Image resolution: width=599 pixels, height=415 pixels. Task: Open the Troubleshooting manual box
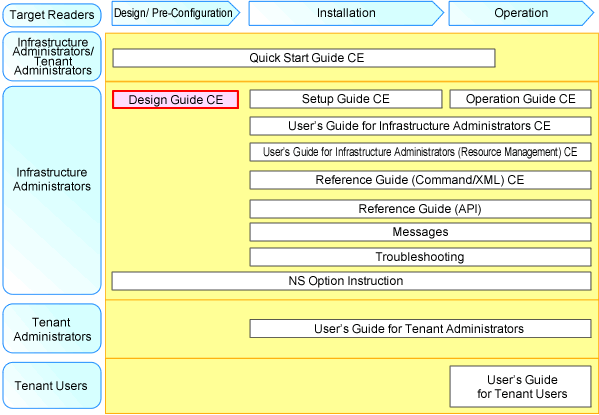420,257
